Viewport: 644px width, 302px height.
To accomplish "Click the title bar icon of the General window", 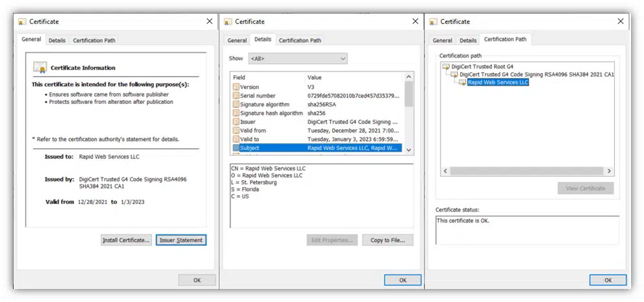I will click(x=22, y=22).
